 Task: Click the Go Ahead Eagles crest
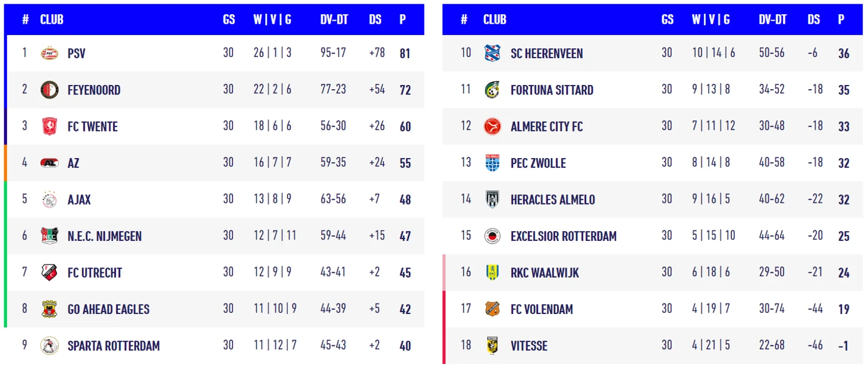[x=49, y=309]
